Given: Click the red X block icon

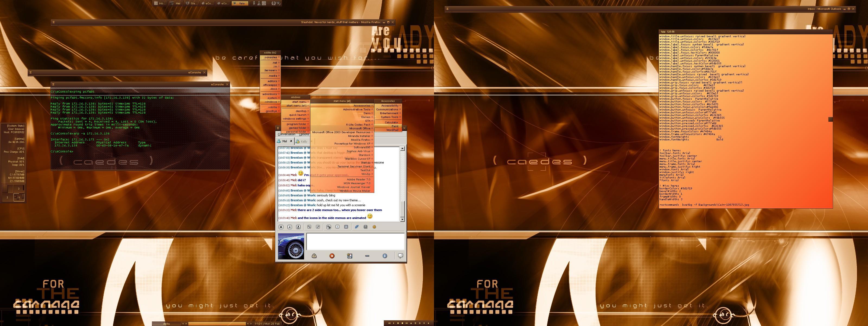Looking at the screenshot, I should tap(332, 256).
